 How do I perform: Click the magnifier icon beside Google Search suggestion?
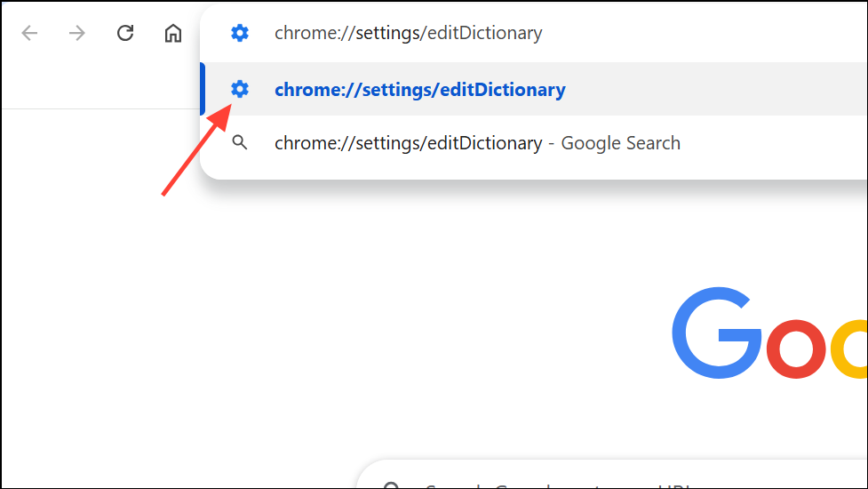click(240, 142)
